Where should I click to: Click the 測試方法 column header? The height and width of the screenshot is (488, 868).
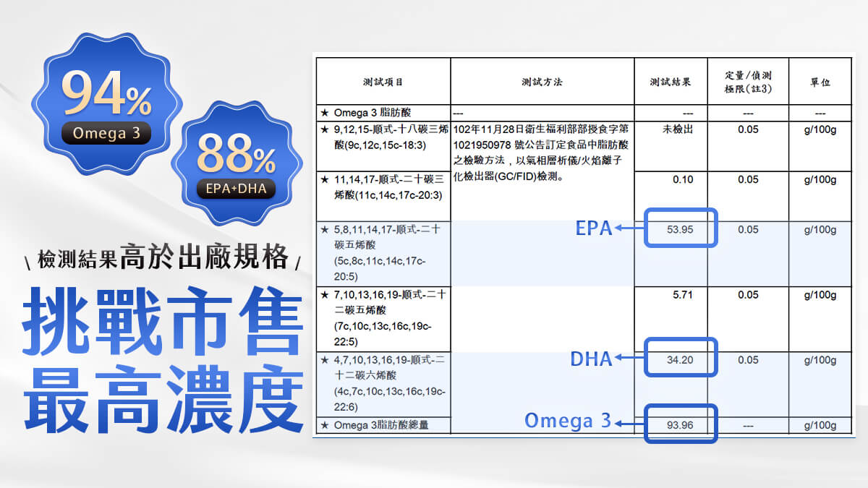click(542, 82)
